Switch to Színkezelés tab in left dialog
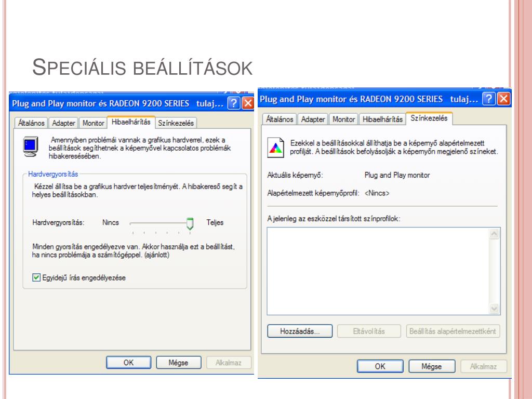This screenshot has width=532, height=399. coord(176,123)
